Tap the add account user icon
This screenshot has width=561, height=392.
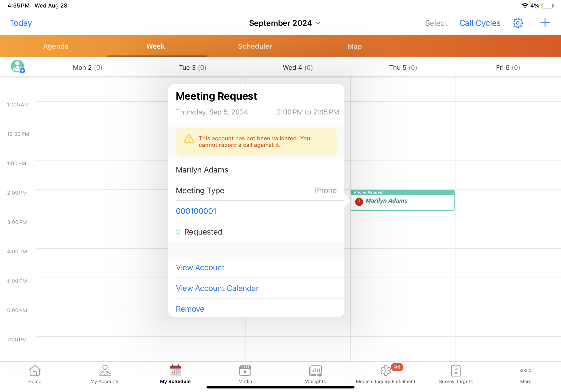point(18,67)
